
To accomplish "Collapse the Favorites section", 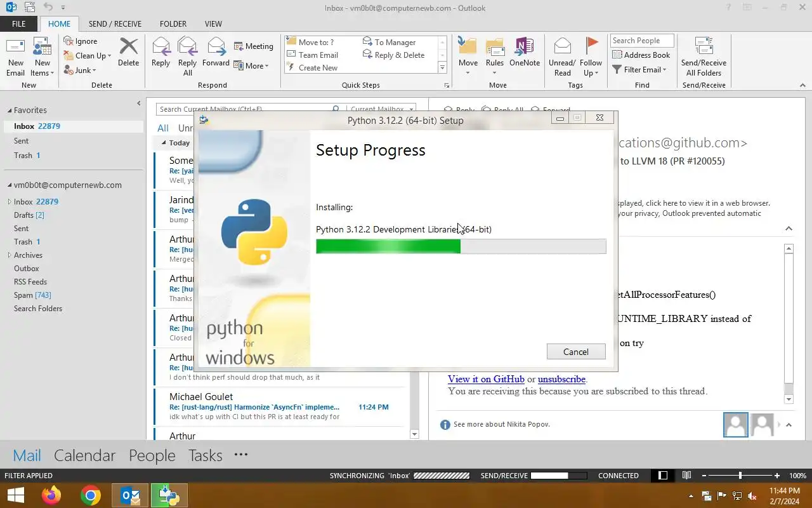I will click(x=10, y=110).
